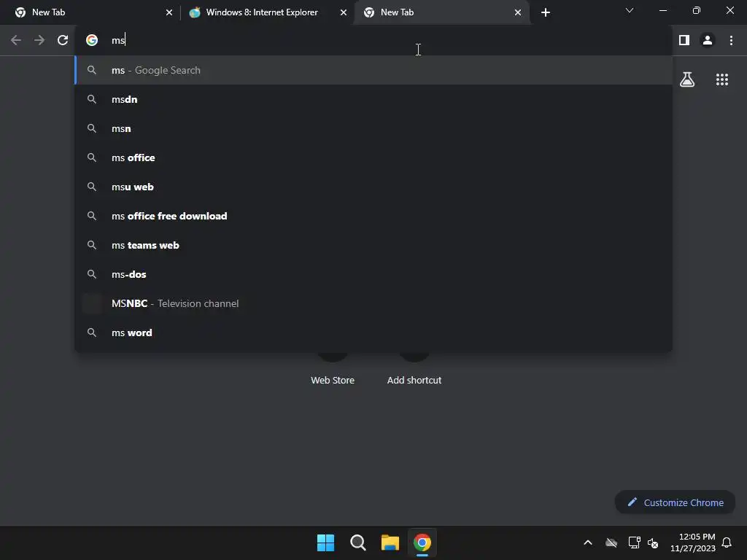Close the first New Tab

169,12
